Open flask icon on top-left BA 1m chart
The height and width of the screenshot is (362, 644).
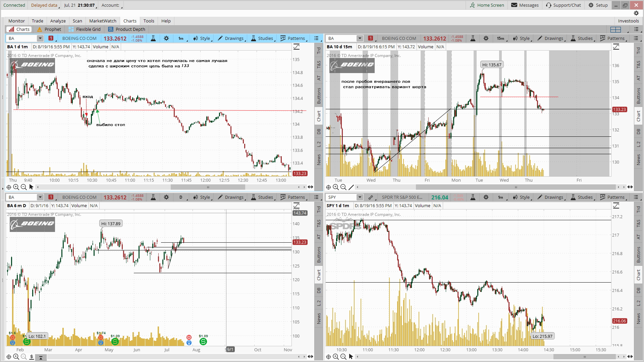click(153, 38)
